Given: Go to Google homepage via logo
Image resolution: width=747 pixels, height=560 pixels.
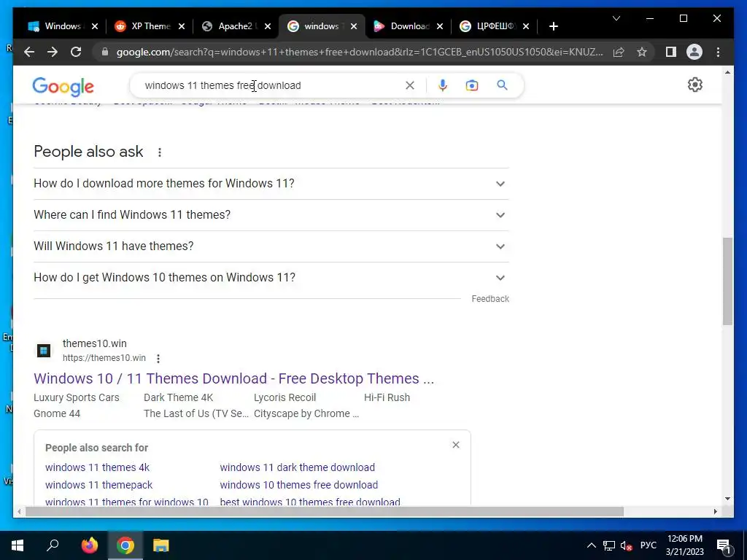Looking at the screenshot, I should (63, 86).
